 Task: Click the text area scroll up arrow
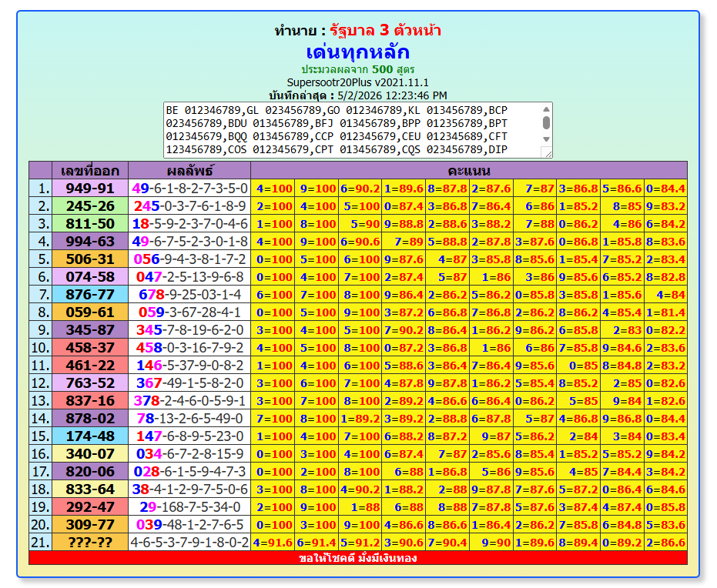coord(546,109)
